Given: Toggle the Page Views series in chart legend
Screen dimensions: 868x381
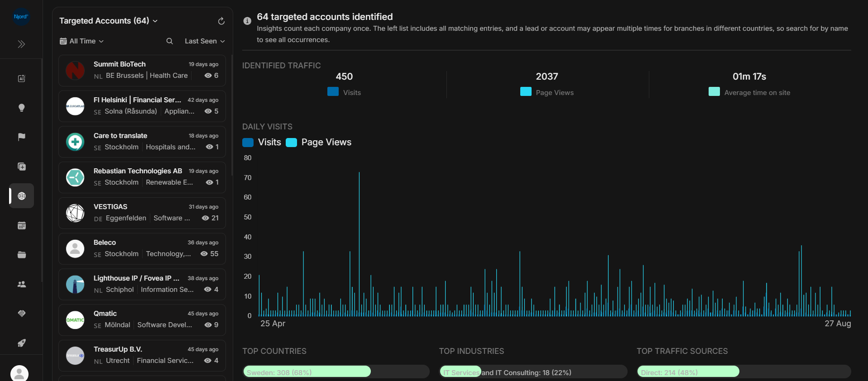Looking at the screenshot, I should (319, 142).
